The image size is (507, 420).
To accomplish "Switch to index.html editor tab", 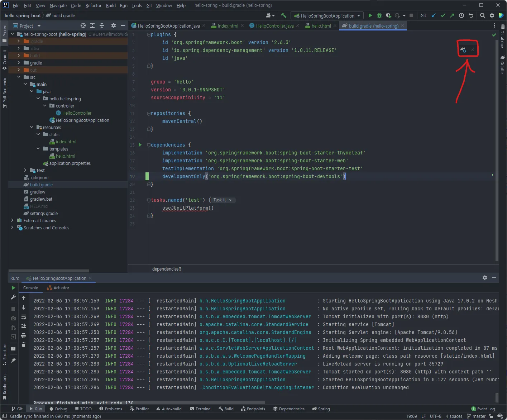I will coord(228,26).
